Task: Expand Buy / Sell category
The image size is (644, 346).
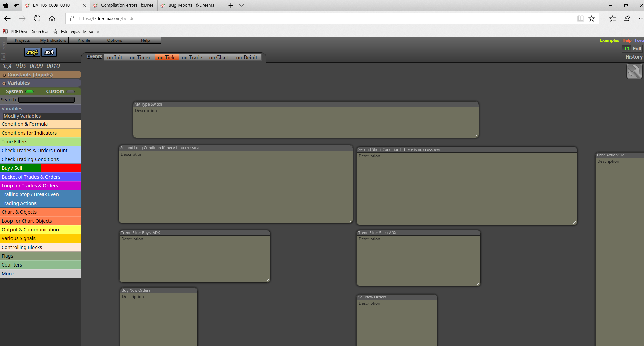Action: (x=41, y=168)
